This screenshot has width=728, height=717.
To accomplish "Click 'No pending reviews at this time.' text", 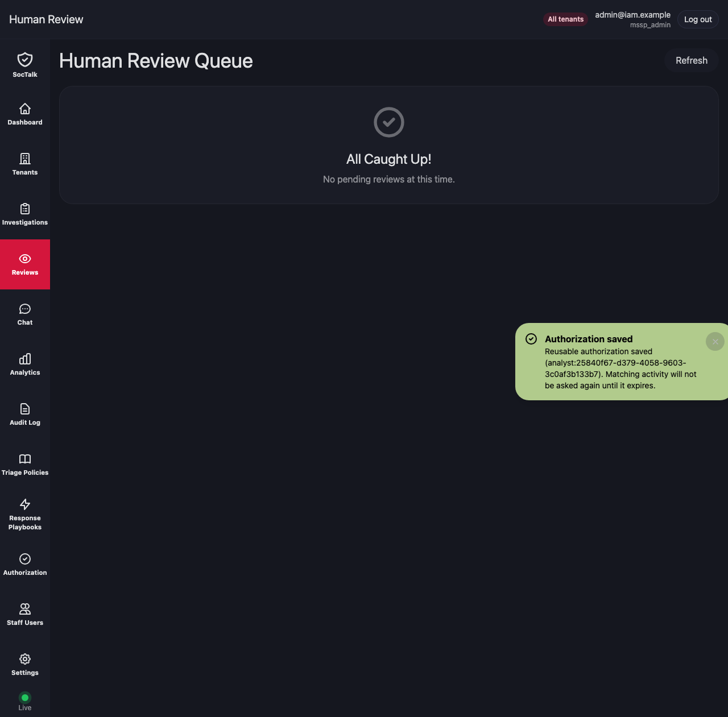I will [x=389, y=179].
